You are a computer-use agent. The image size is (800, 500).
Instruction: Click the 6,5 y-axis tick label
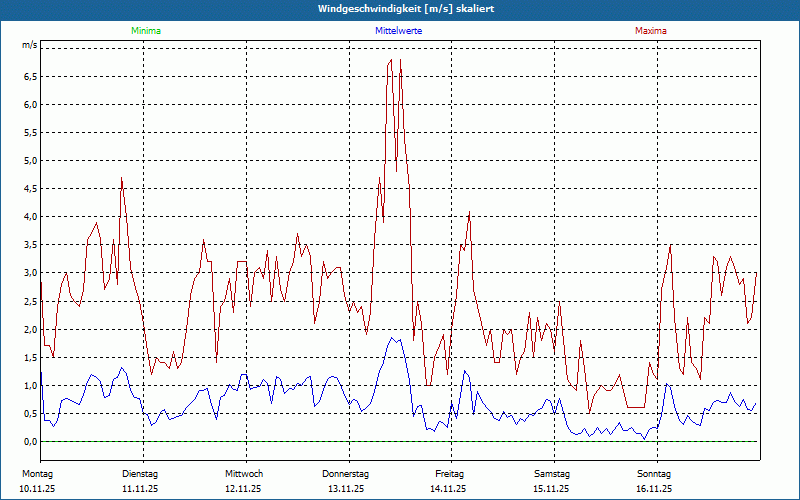[31, 77]
